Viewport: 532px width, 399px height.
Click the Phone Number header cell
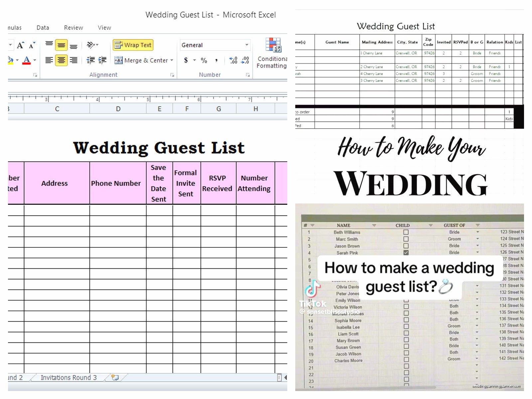click(x=118, y=183)
